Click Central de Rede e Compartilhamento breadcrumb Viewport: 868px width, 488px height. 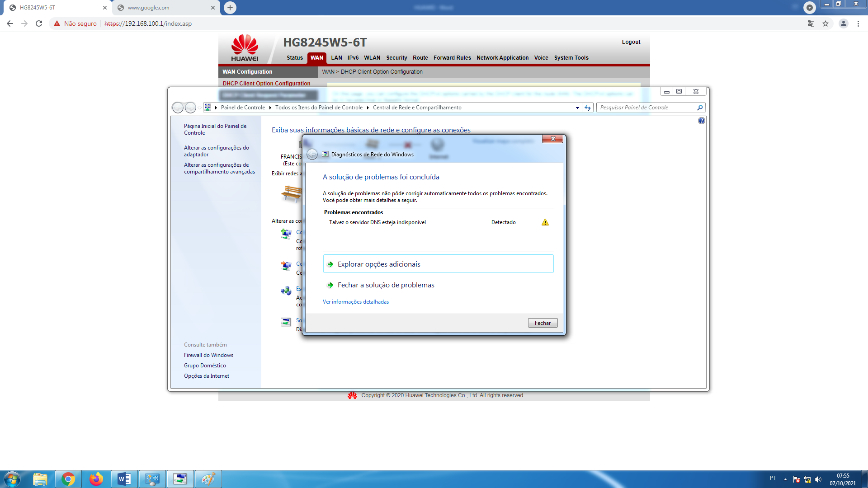pyautogui.click(x=417, y=108)
